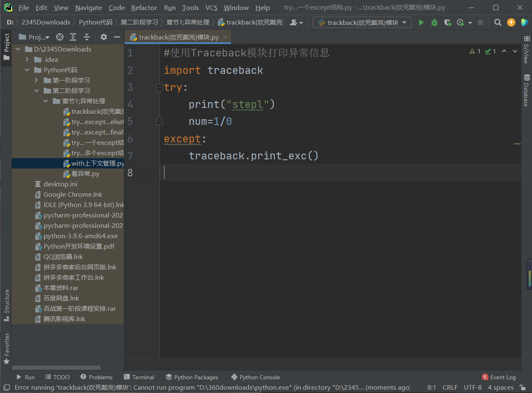Click the green typo check indicator
This screenshot has width=532, height=393.
490,51
